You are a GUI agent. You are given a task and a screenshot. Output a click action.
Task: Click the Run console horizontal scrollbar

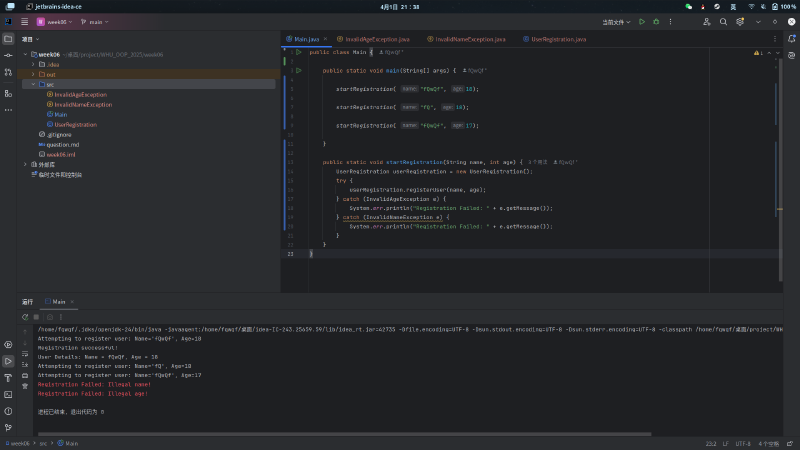coord(345,434)
